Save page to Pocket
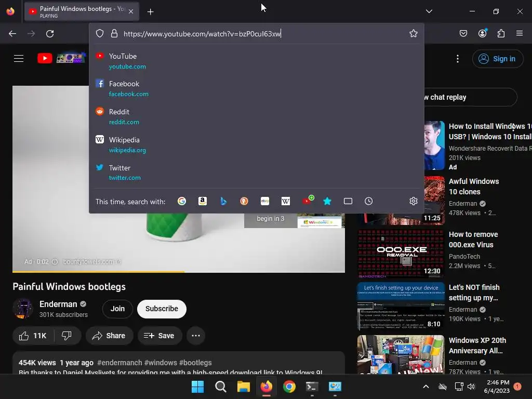The image size is (532, 399). [x=463, y=33]
